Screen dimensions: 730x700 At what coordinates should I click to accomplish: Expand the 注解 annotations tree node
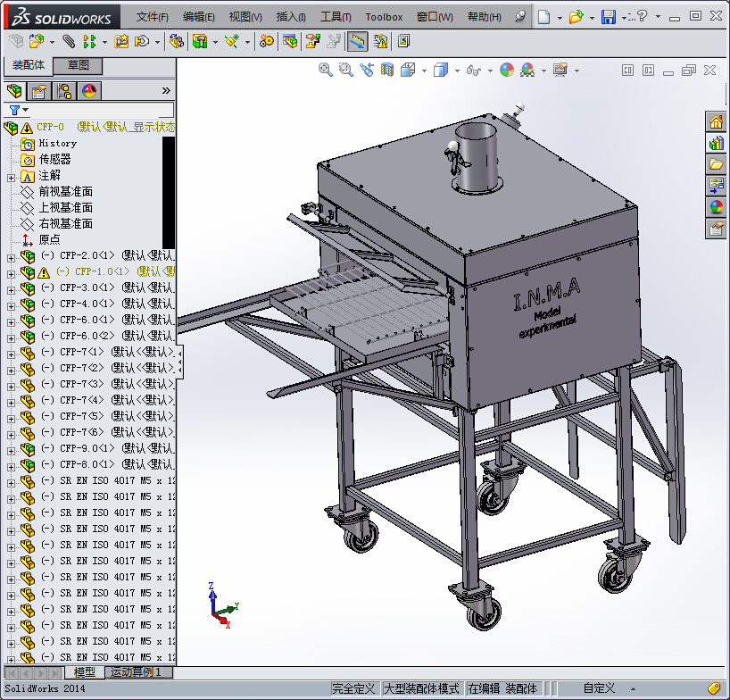click(x=12, y=176)
